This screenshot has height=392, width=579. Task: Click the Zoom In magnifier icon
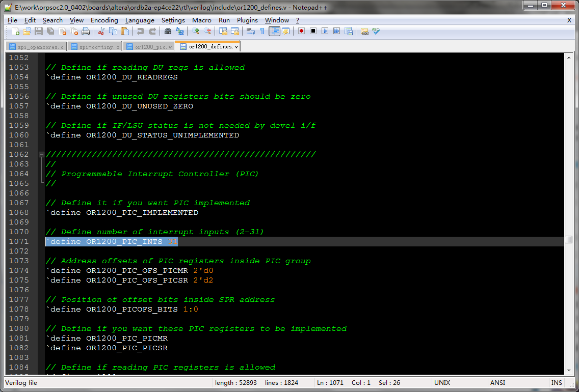point(196,32)
